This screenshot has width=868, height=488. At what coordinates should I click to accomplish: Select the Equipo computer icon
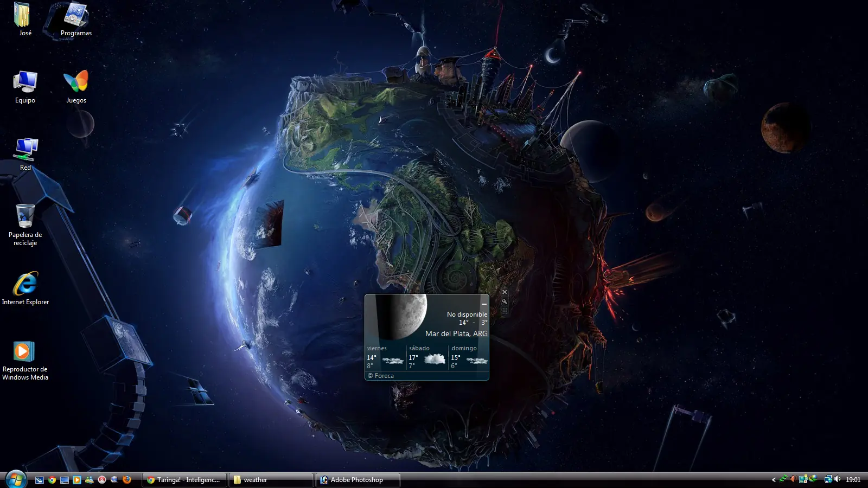pos(25,87)
